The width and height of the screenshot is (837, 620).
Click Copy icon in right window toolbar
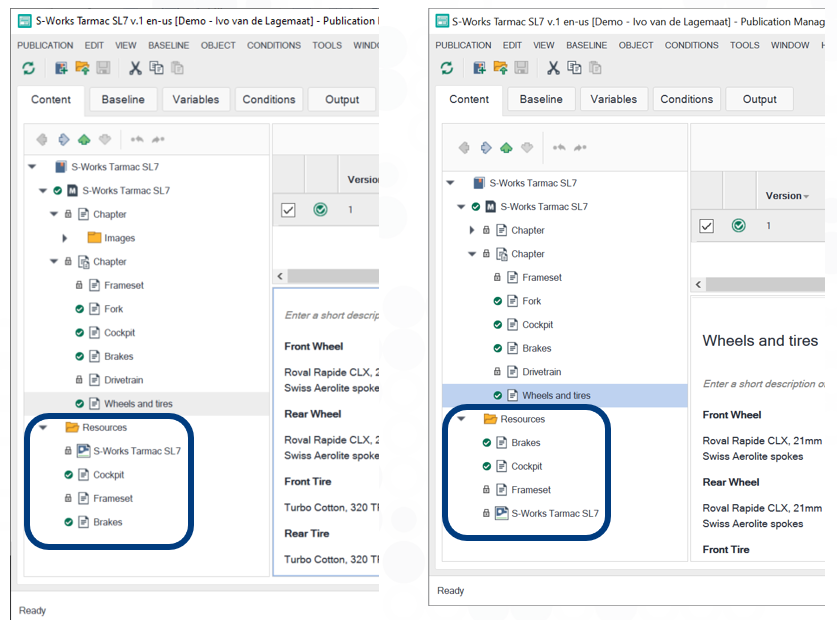click(574, 68)
